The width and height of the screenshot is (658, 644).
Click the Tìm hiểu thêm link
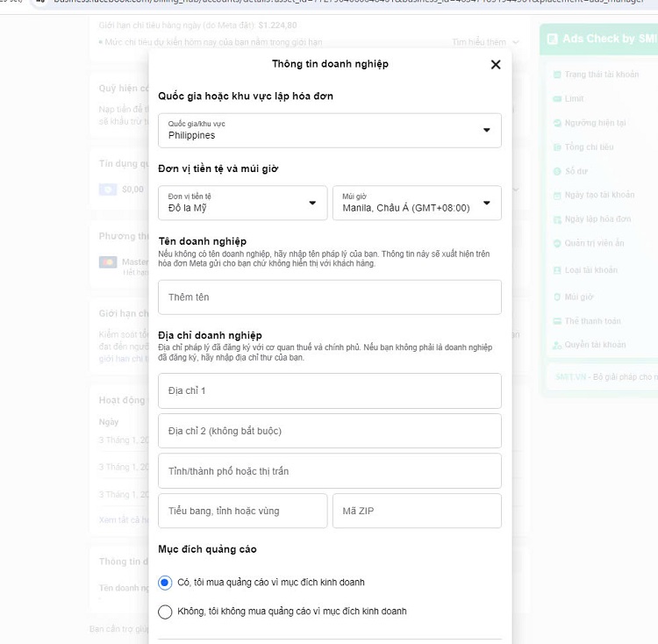pyautogui.click(x=479, y=42)
